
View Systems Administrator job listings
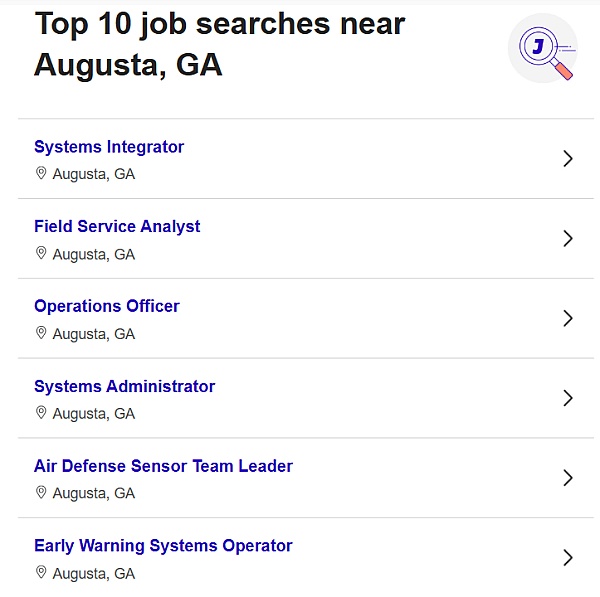124,387
